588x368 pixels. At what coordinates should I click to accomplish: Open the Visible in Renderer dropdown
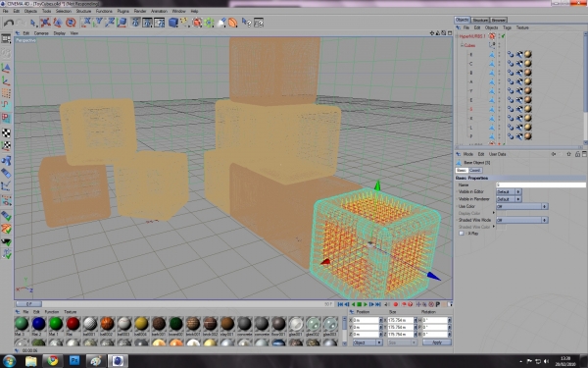[509, 199]
